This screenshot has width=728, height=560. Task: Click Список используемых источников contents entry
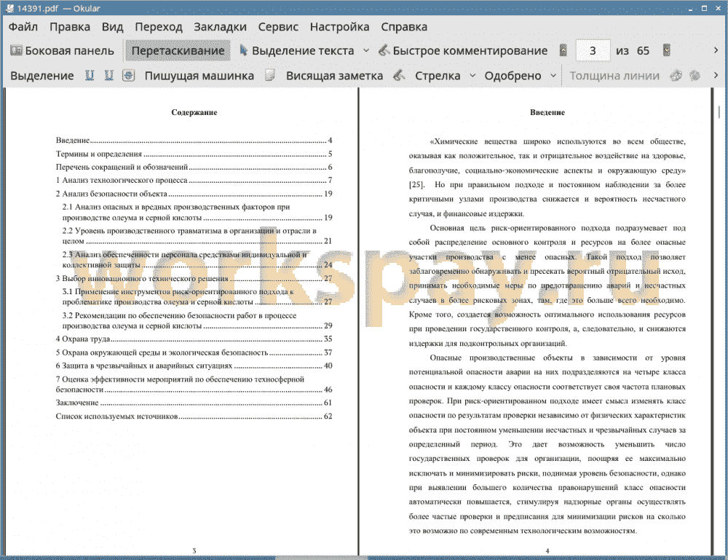194,416
